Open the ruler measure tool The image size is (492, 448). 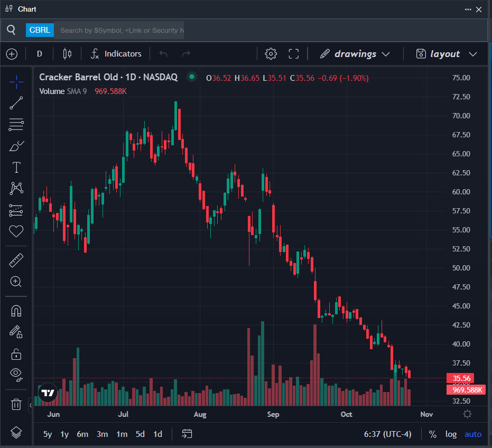[16, 260]
